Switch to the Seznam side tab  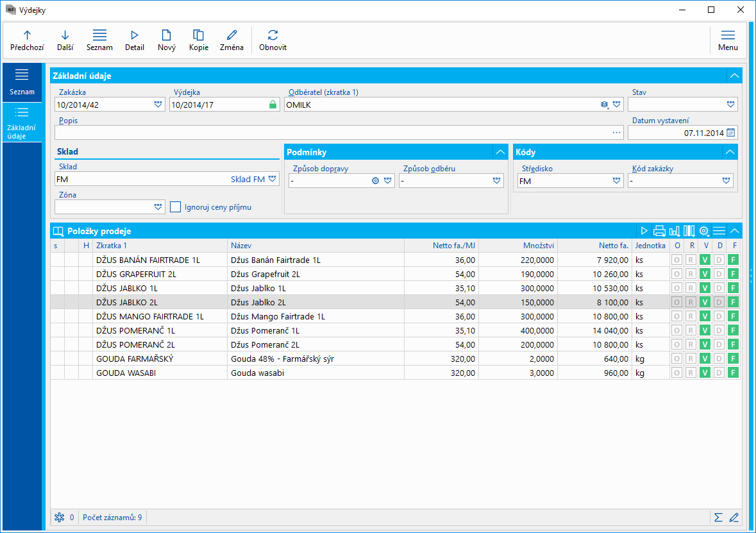coord(22,81)
